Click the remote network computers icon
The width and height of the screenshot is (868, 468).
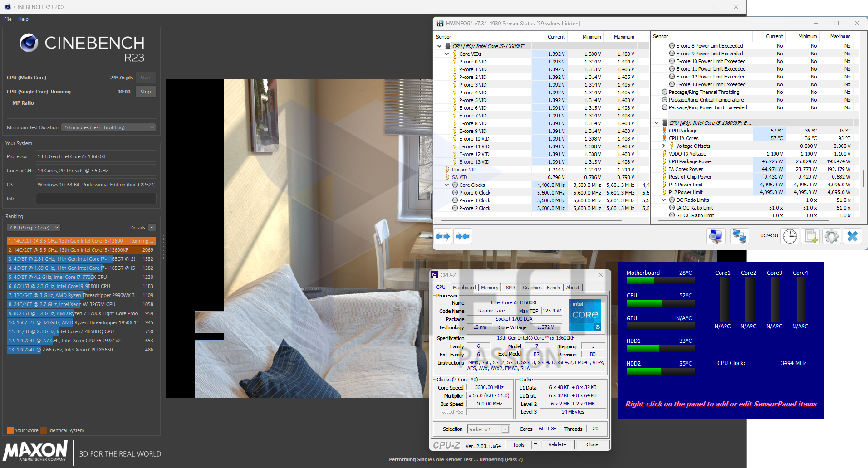740,236
